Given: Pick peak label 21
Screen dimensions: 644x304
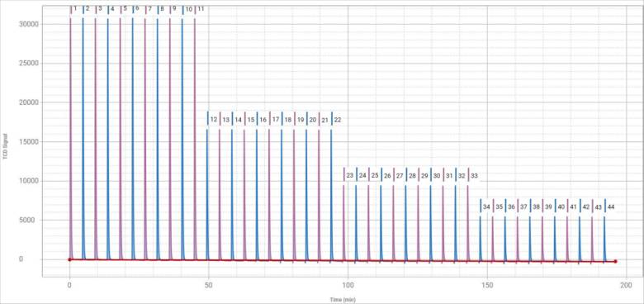Looking at the screenshot, I should 324,120.
